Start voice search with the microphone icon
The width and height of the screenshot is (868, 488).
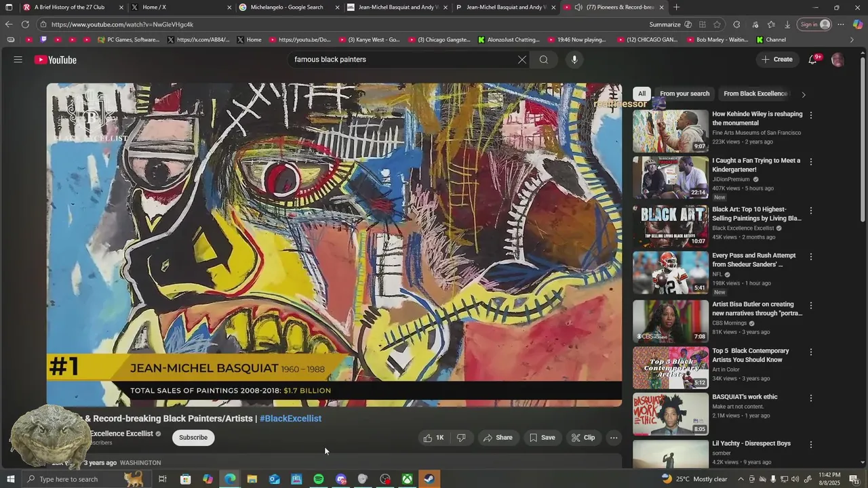click(574, 60)
